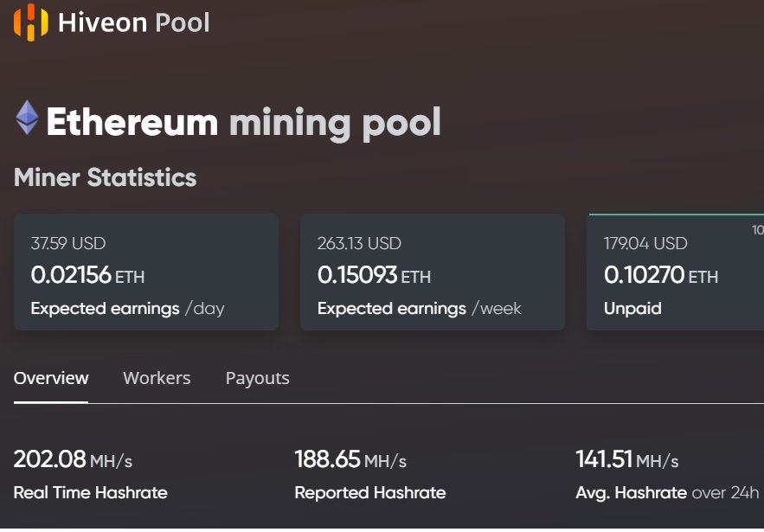Click the green payout progress bar above Unpaid
The width and height of the screenshot is (764, 532).
point(677,214)
